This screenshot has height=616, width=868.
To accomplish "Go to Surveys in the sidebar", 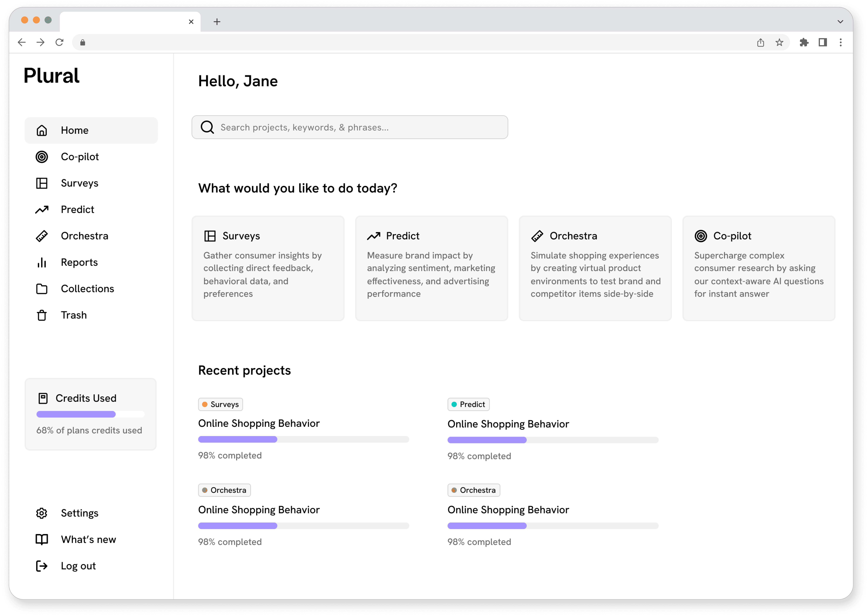I will pos(91,183).
